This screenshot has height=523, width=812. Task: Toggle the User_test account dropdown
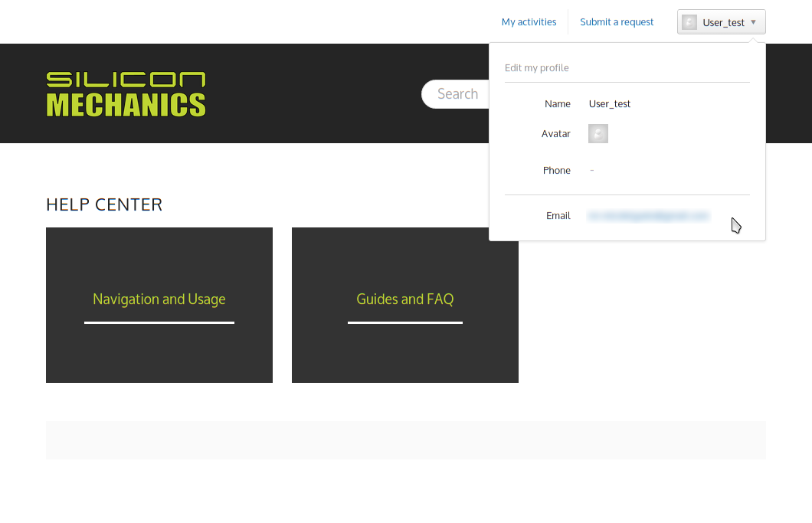pyautogui.click(x=721, y=22)
